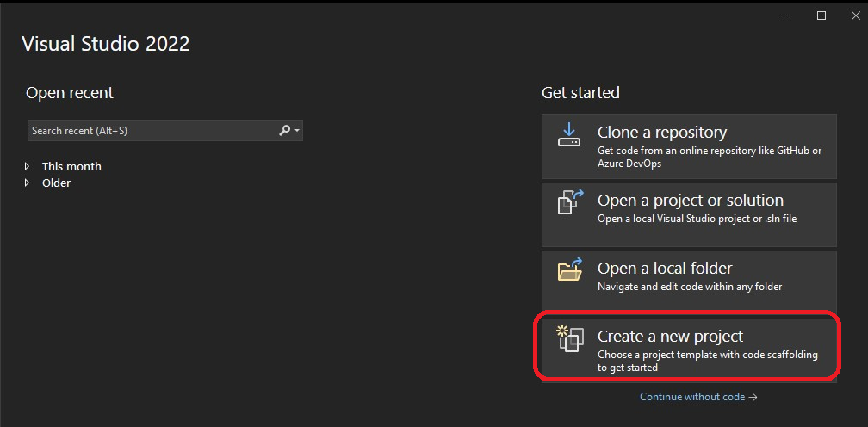Click the Open a local folder icon
Image resolution: width=868 pixels, height=427 pixels.
[x=570, y=269]
